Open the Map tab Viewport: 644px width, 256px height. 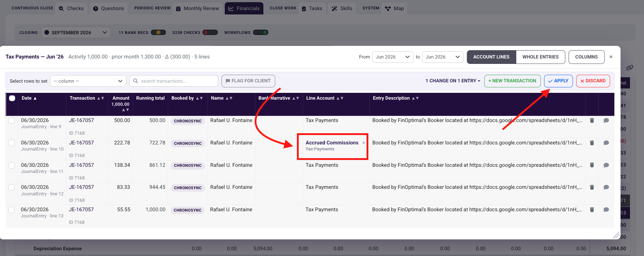tap(394, 8)
